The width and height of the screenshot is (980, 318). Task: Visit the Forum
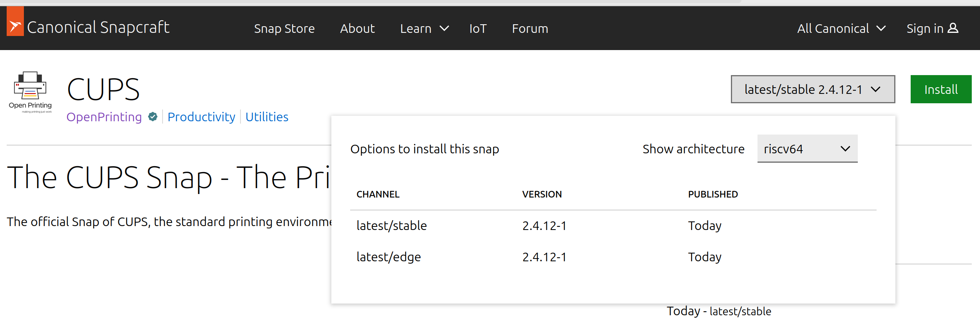(530, 29)
